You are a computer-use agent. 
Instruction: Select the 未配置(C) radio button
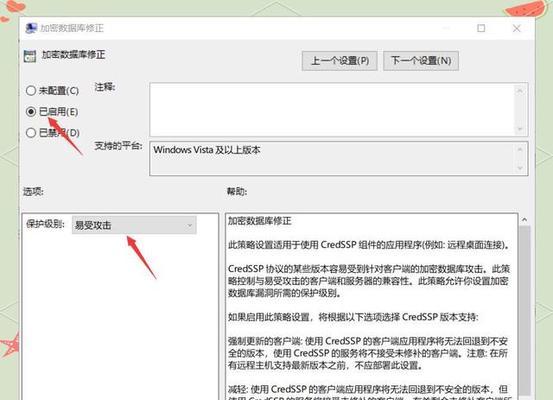[31, 91]
